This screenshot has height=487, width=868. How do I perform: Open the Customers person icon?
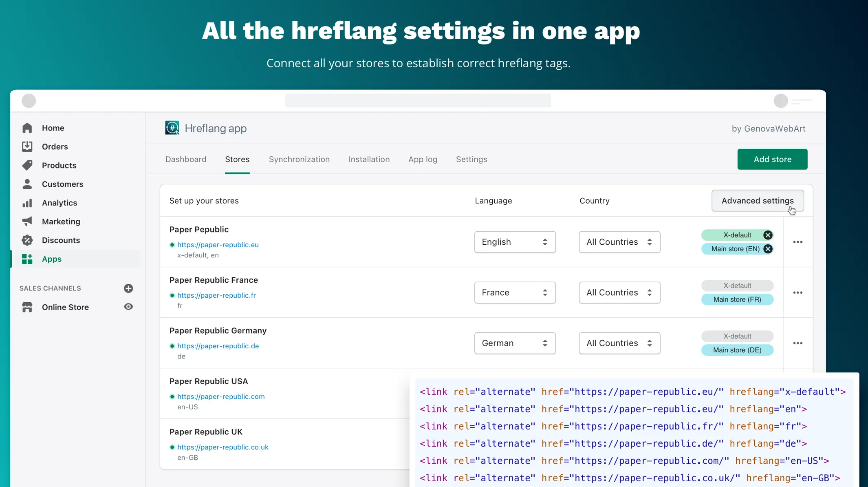pos(27,184)
